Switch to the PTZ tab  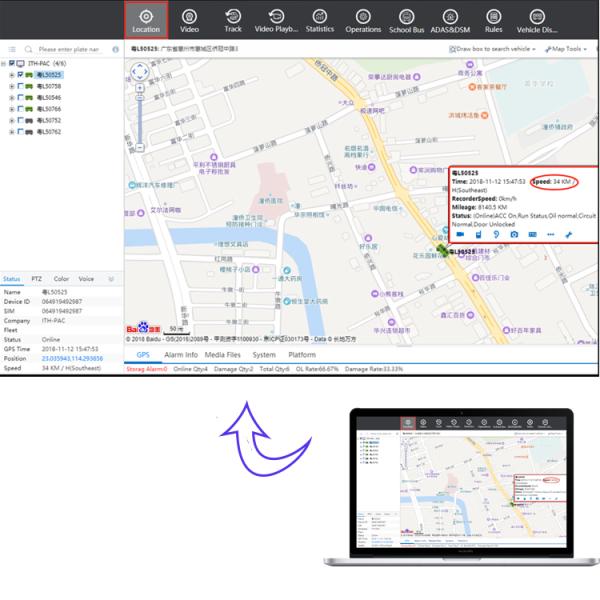pos(36,279)
